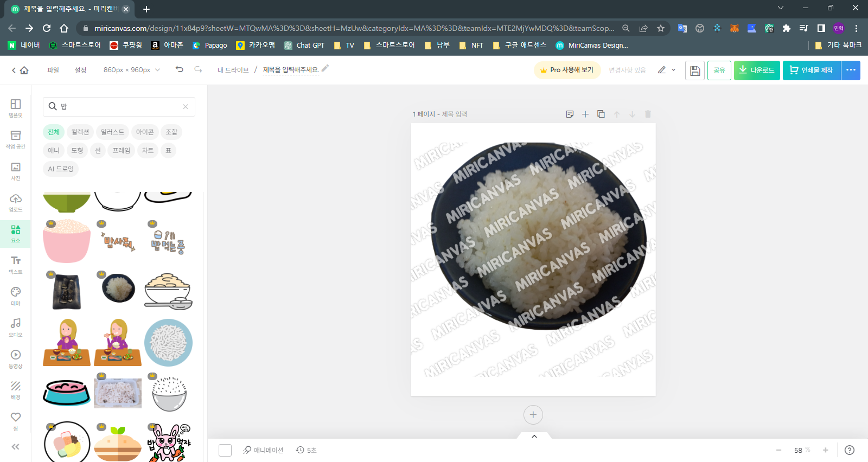Open the Papago bookmark in browser bar
The height and width of the screenshot is (462, 868).
[209, 46]
